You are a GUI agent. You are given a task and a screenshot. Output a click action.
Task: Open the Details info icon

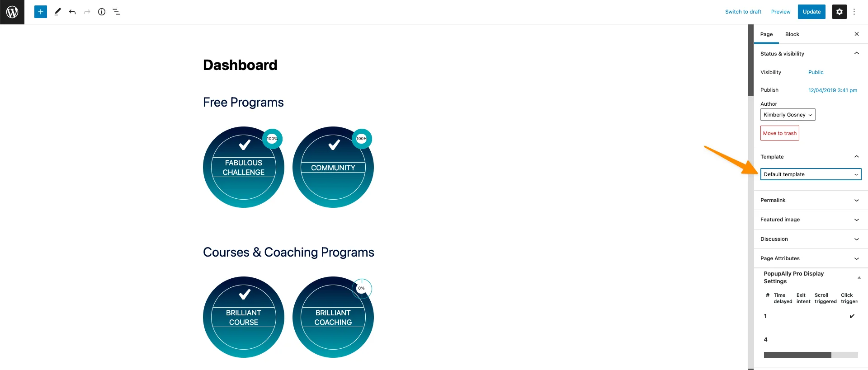102,12
